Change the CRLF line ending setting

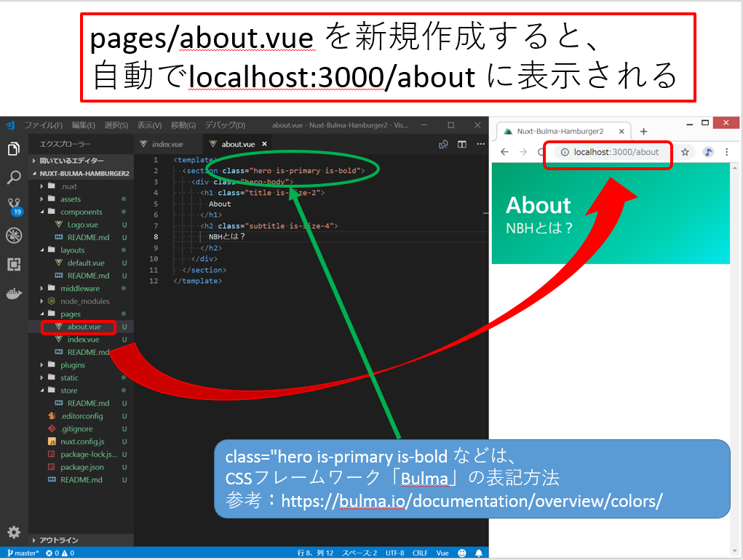click(420, 553)
